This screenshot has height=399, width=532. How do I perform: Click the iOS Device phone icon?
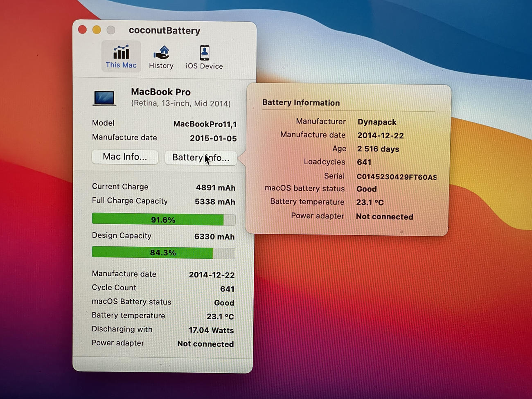pos(204,52)
